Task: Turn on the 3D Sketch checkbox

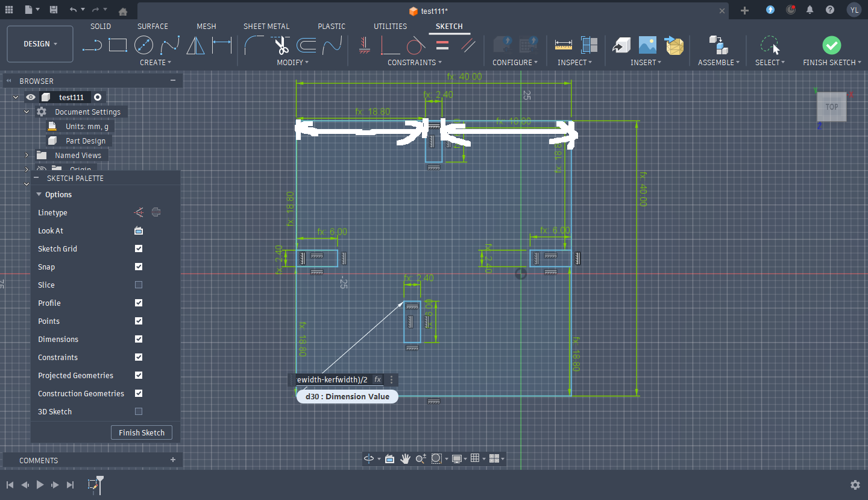Action: click(139, 411)
